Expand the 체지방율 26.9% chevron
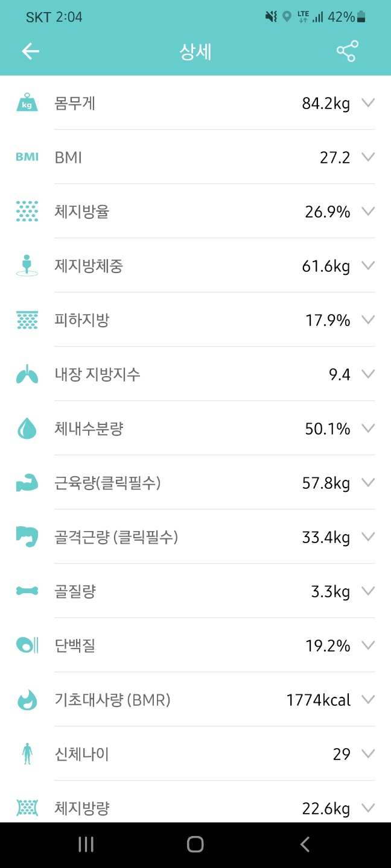 coord(368,212)
